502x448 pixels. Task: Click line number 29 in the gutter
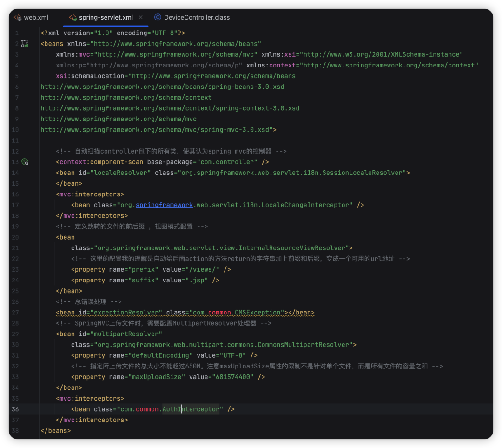pyautogui.click(x=15, y=334)
